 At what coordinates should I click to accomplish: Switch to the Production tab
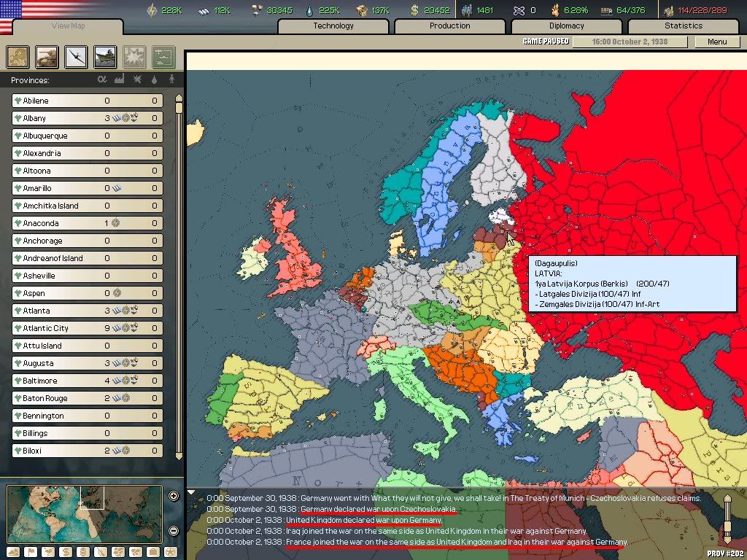pyautogui.click(x=449, y=26)
